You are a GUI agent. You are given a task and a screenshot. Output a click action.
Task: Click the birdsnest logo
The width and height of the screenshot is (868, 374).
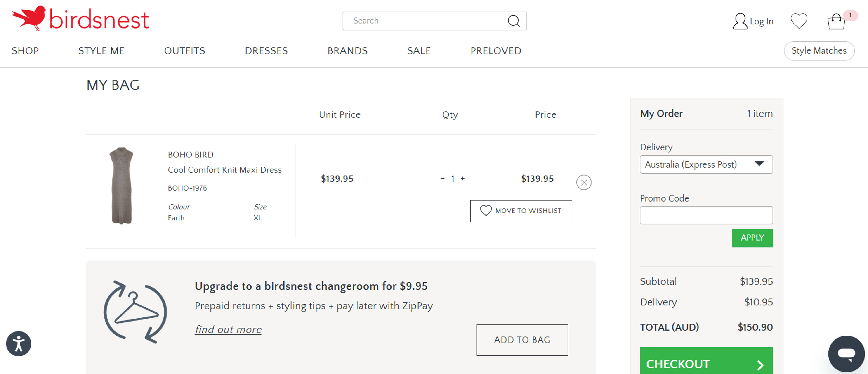coord(80,19)
